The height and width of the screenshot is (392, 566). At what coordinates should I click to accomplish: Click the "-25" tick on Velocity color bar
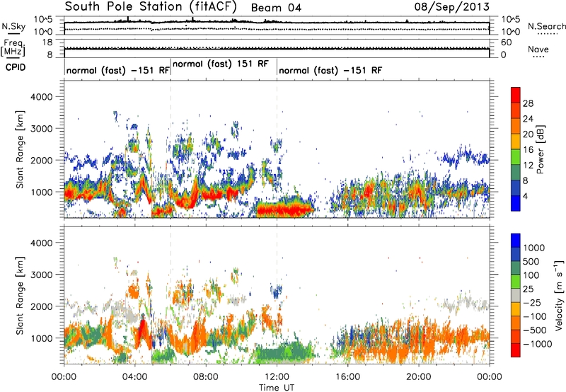531,303
